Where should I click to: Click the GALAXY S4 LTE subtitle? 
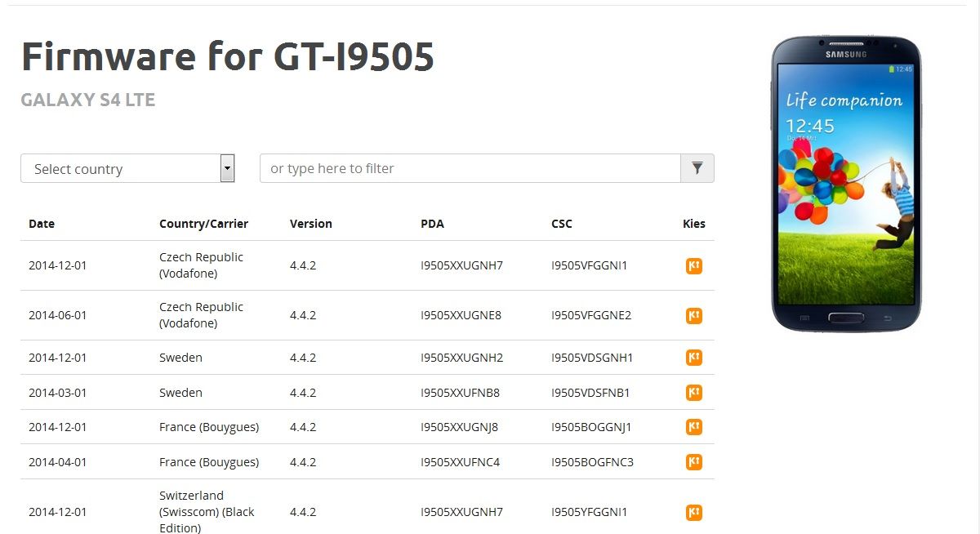click(x=88, y=100)
